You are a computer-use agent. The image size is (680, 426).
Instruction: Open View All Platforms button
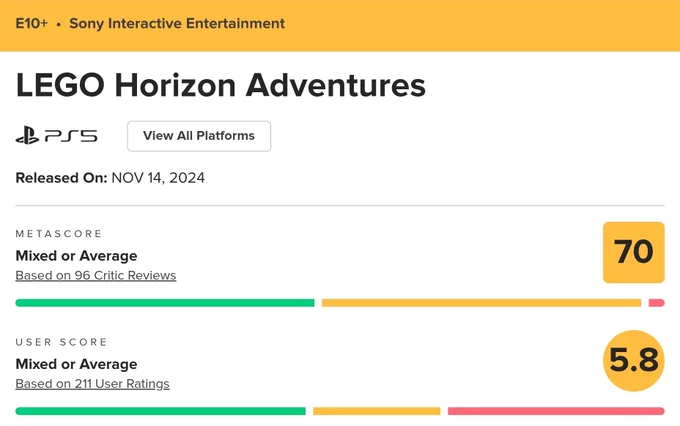click(199, 136)
